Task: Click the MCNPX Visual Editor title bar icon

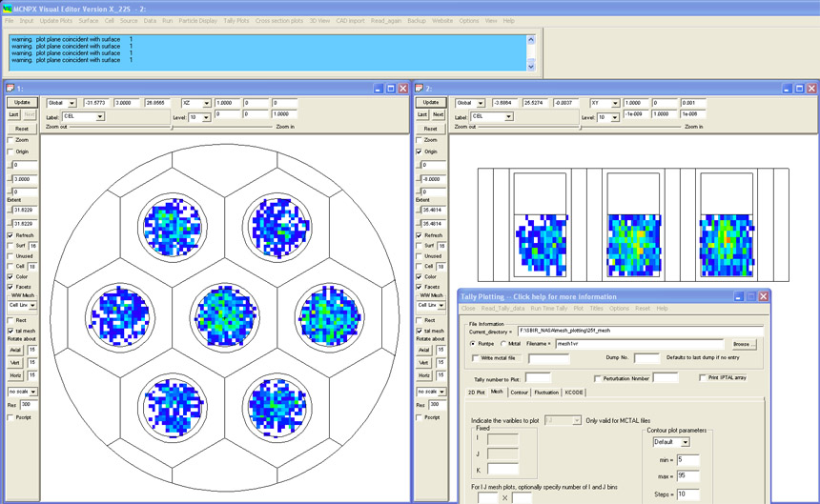Action: pyautogui.click(x=7, y=9)
